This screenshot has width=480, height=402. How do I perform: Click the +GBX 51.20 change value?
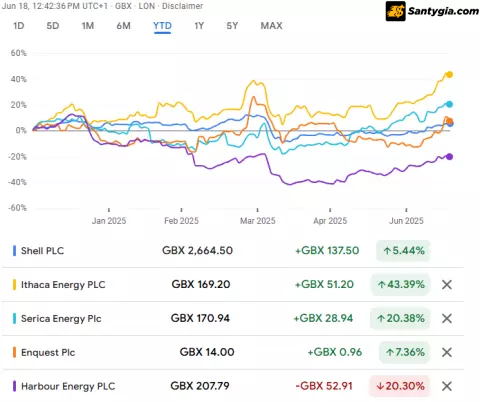324,285
